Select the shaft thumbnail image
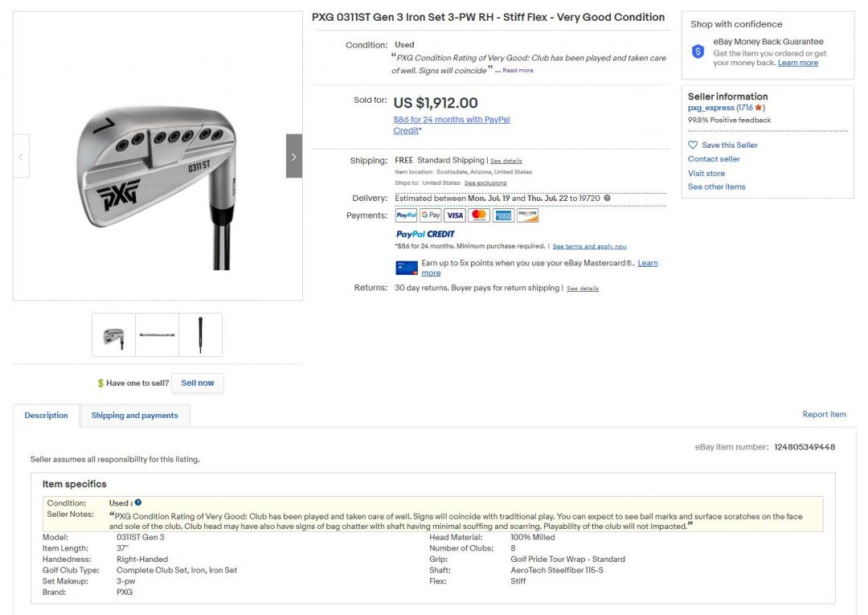The height and width of the screenshot is (615, 868). (x=157, y=334)
